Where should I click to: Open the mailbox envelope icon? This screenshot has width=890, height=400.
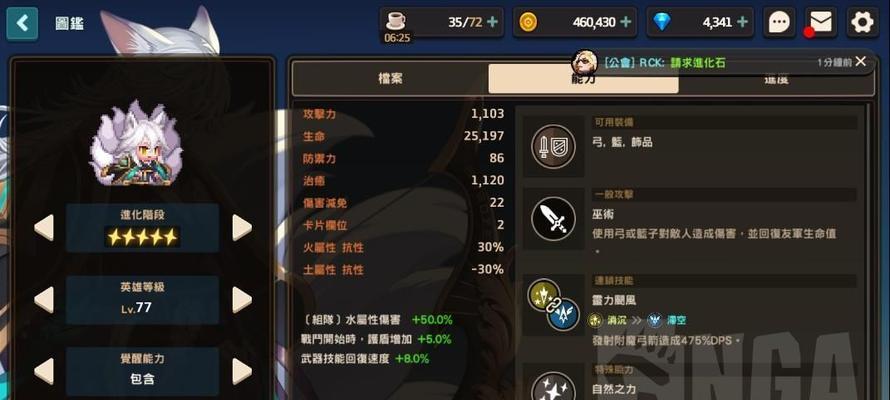(821, 23)
